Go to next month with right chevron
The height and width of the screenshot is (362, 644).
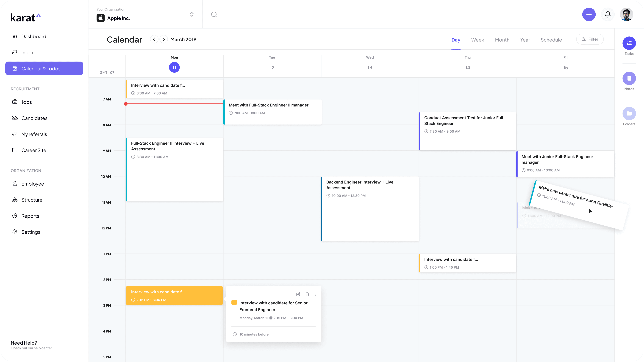point(164,39)
